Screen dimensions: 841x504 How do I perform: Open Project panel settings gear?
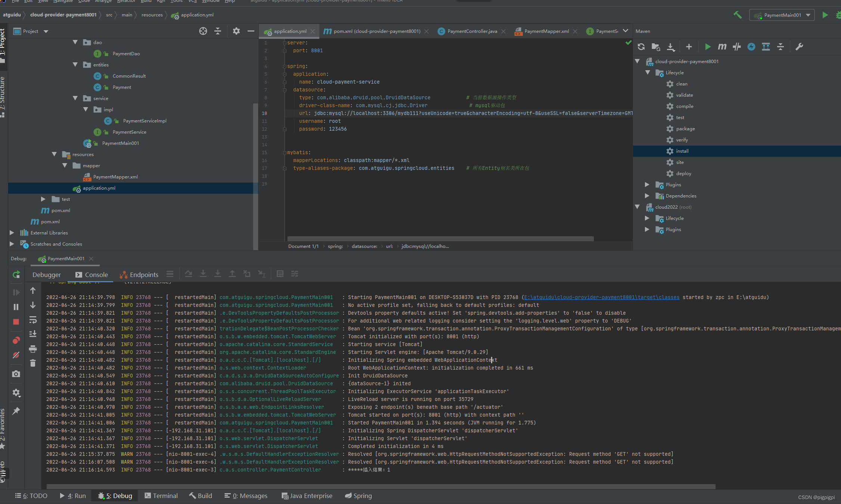[236, 31]
